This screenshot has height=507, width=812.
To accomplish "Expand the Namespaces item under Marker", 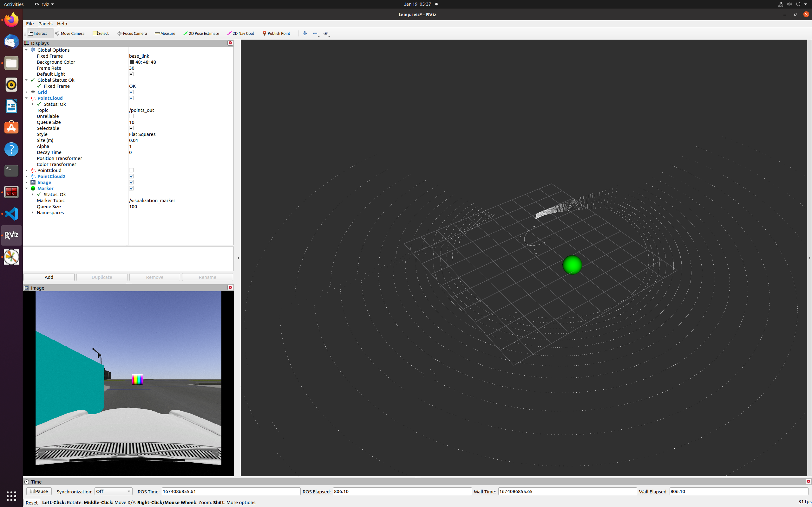I will pos(33,213).
